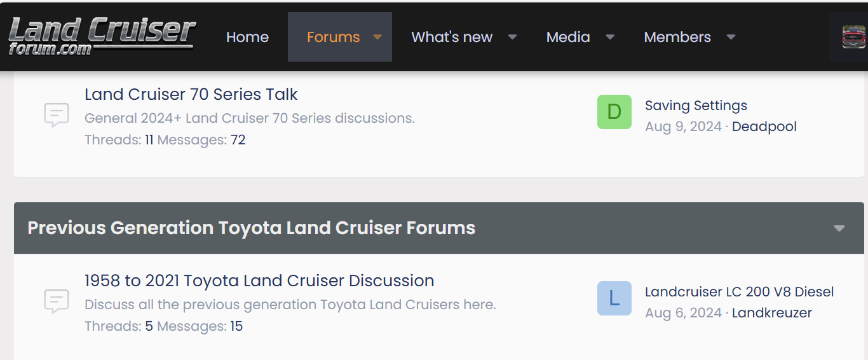
Task: View the Deadpool user profile link
Action: pyautogui.click(x=764, y=127)
